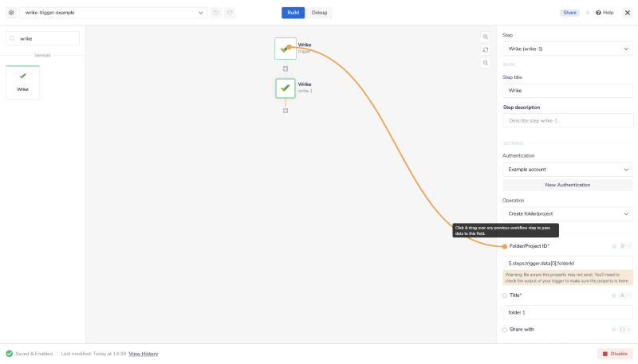The width and height of the screenshot is (638, 364).
Task: Click the undo arrow icon
Action: (x=216, y=13)
